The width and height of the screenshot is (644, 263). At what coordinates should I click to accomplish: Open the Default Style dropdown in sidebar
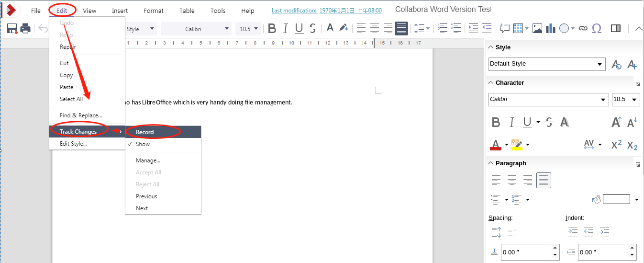coord(600,64)
